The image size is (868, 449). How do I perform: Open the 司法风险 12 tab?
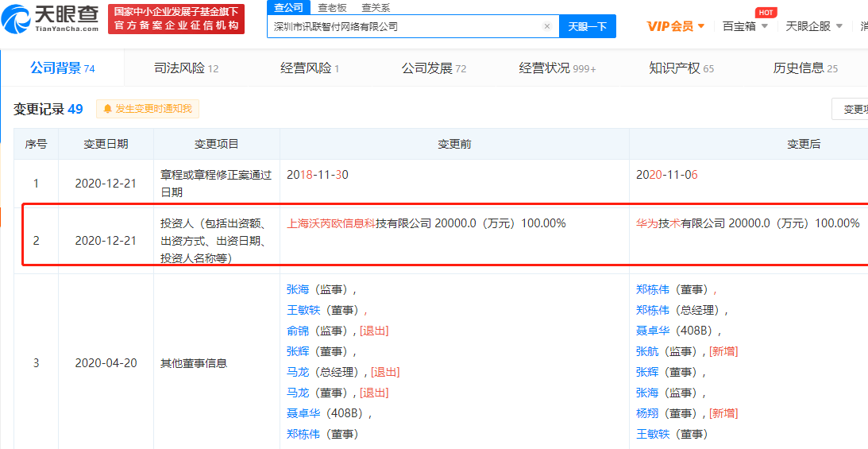186,68
